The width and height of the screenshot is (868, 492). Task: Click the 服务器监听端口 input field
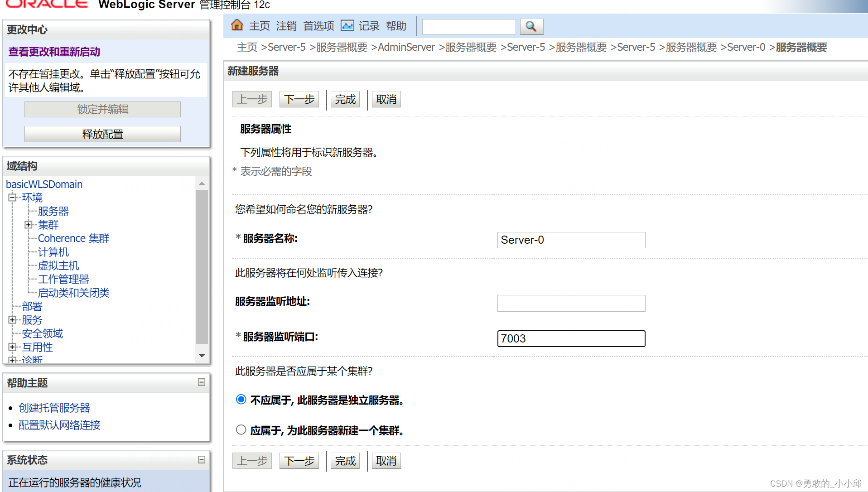click(x=571, y=338)
